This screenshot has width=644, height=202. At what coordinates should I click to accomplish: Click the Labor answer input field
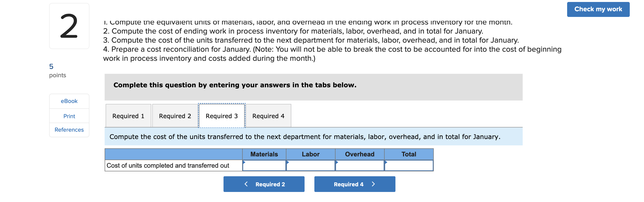coord(311,165)
